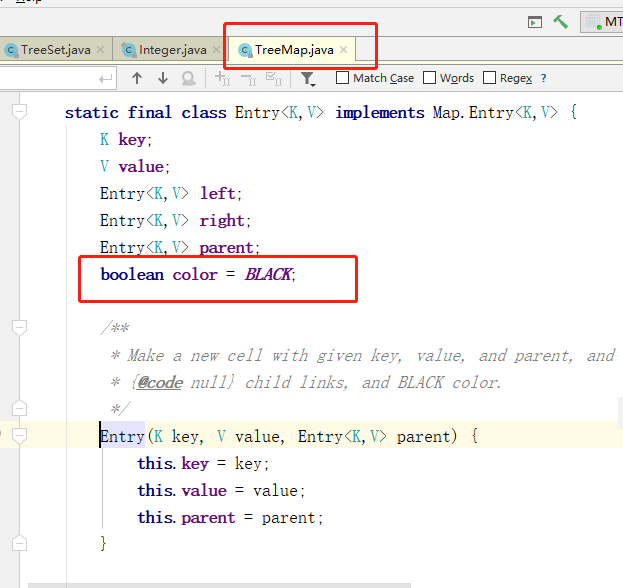
Task: Click the word BLACK in color declaration
Action: pos(269,275)
